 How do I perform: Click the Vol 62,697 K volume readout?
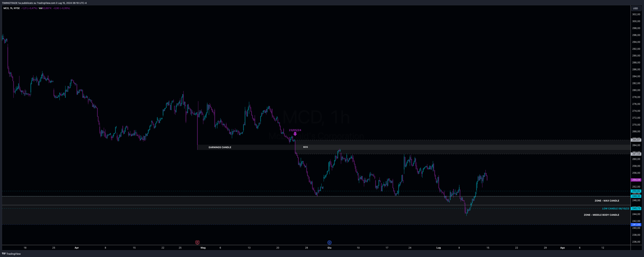pos(45,8)
